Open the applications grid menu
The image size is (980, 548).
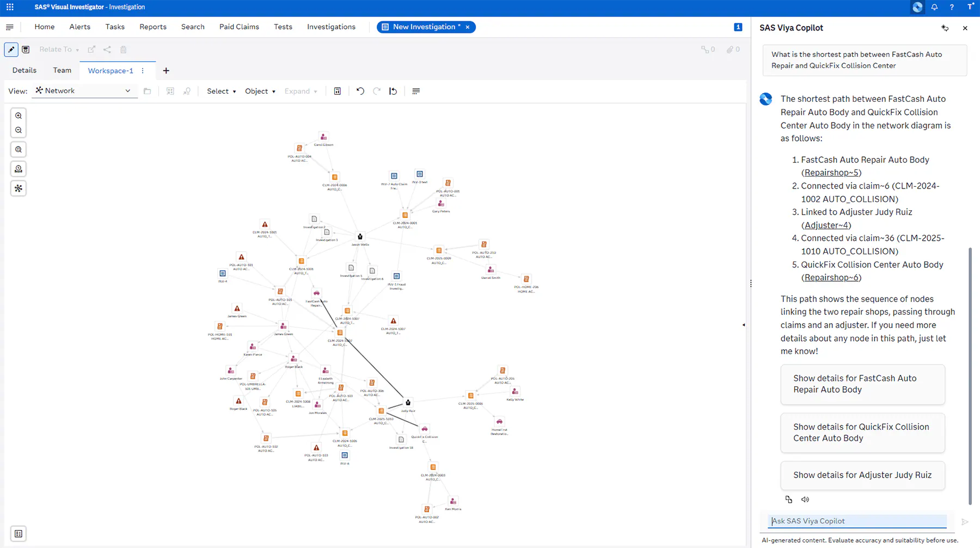(10, 7)
